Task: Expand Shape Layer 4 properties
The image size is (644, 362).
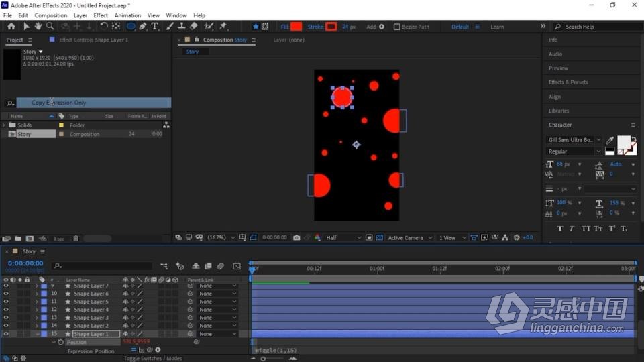Action: [36, 310]
